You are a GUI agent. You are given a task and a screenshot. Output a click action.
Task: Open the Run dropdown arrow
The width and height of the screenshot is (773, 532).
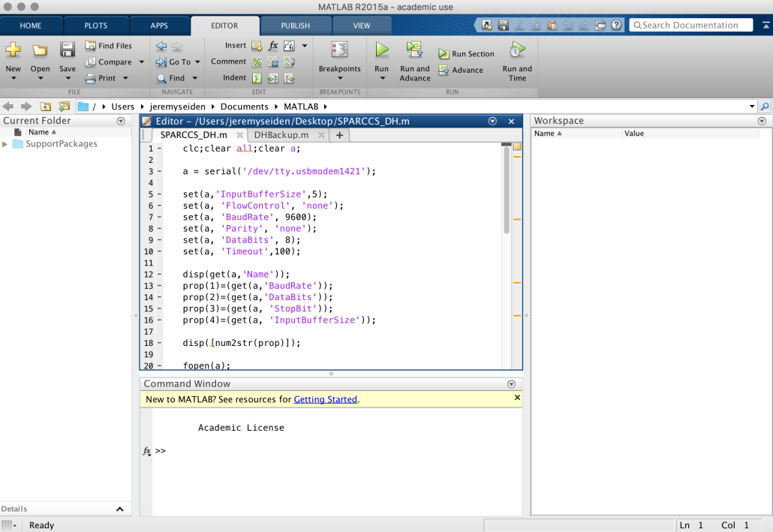[382, 78]
